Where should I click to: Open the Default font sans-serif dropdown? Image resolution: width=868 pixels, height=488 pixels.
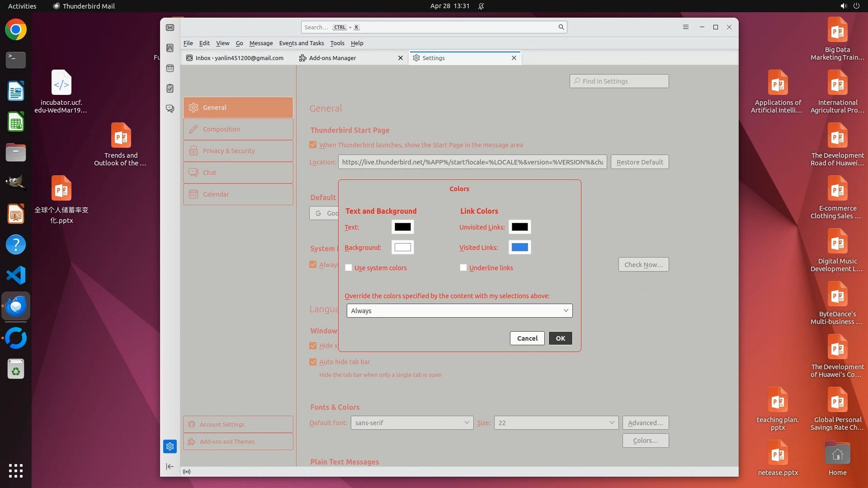point(412,423)
